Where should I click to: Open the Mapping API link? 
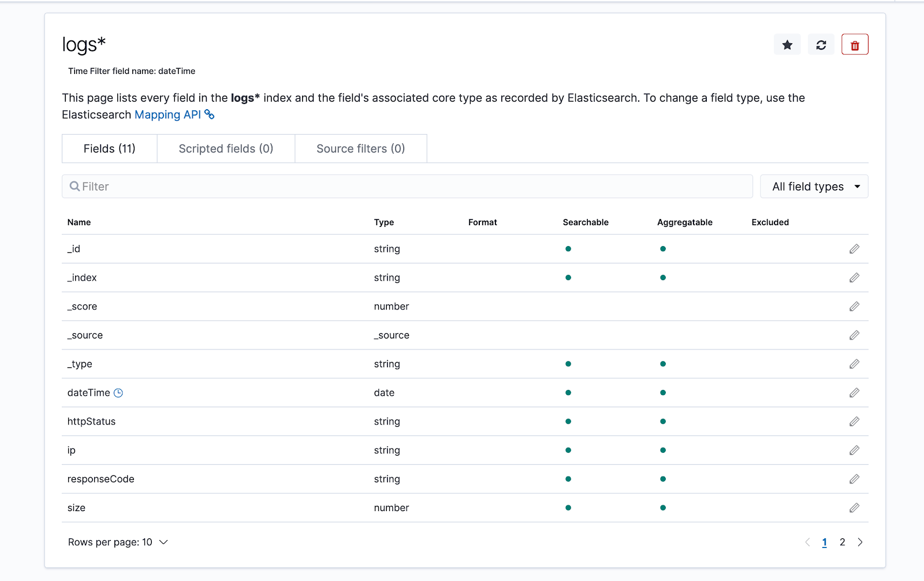pyautogui.click(x=167, y=115)
